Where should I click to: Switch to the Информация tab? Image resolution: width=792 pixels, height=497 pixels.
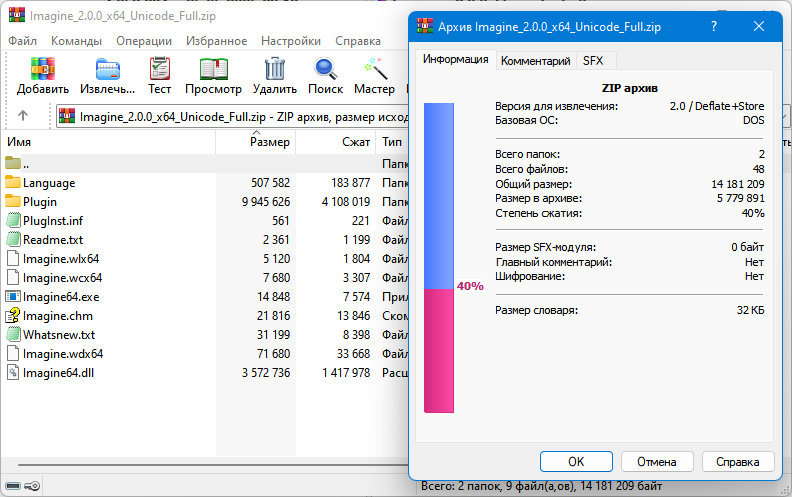click(x=456, y=59)
